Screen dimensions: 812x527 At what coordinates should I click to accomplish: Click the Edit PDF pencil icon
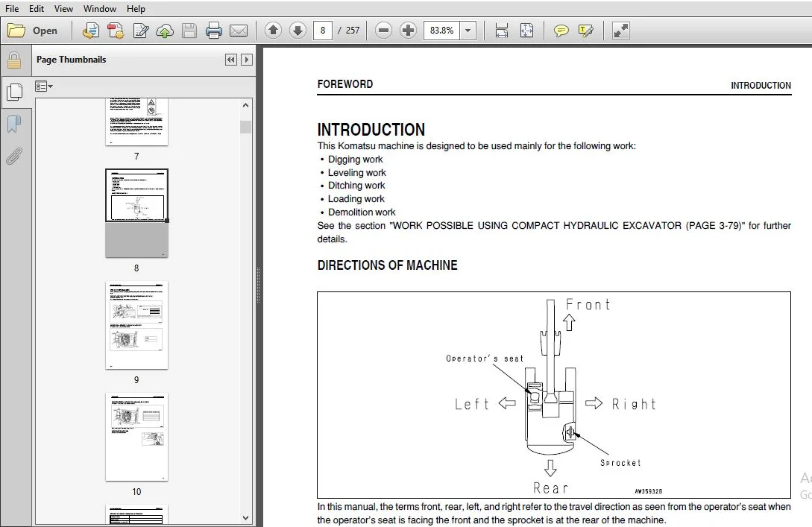coord(140,31)
